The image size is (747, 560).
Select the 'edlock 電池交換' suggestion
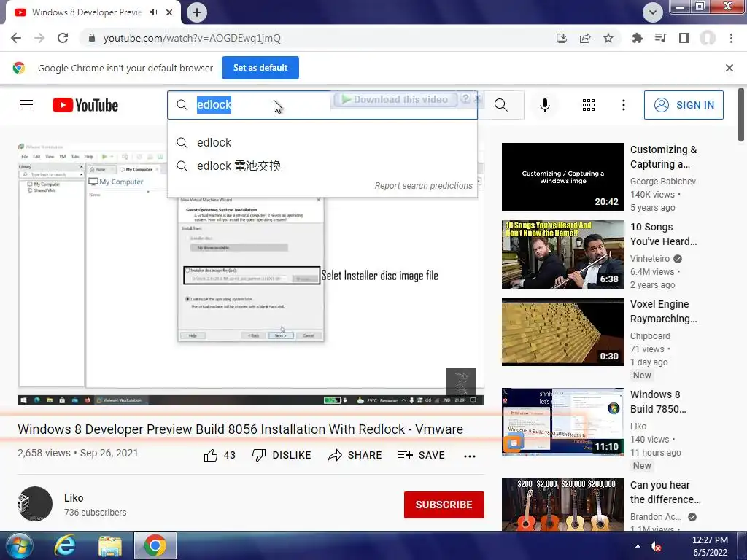(x=322, y=166)
